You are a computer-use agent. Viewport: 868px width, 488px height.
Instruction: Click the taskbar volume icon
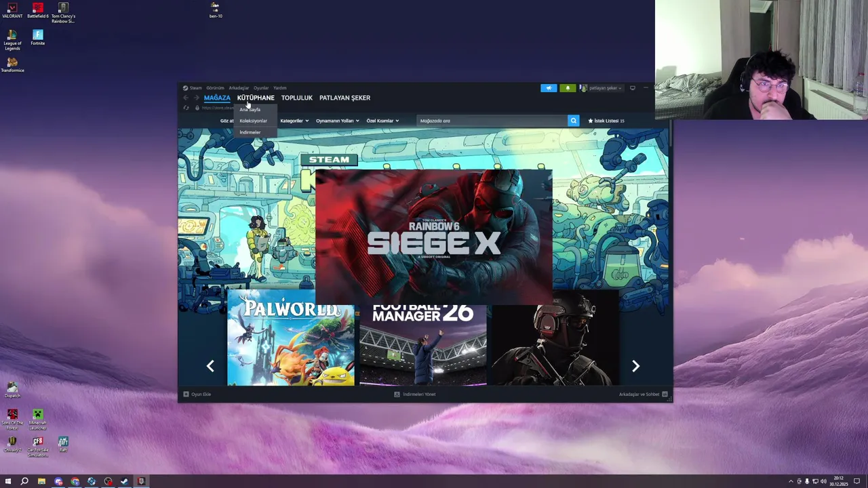tap(823, 481)
